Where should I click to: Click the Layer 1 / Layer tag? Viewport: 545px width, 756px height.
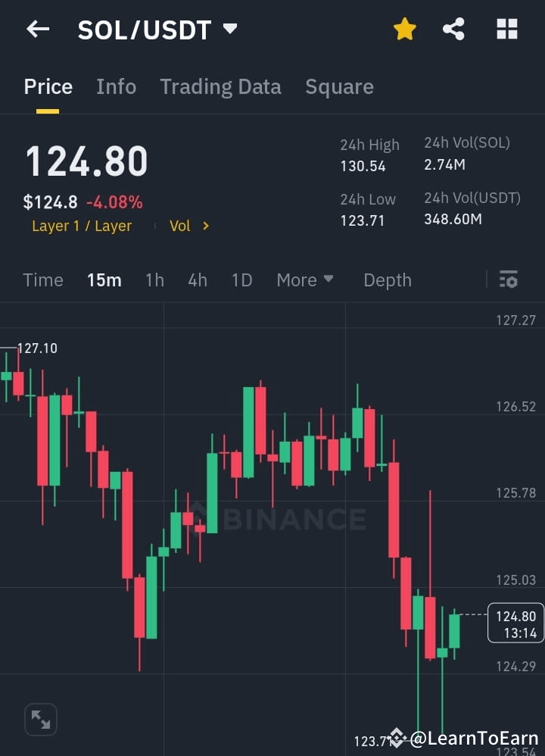click(x=82, y=225)
